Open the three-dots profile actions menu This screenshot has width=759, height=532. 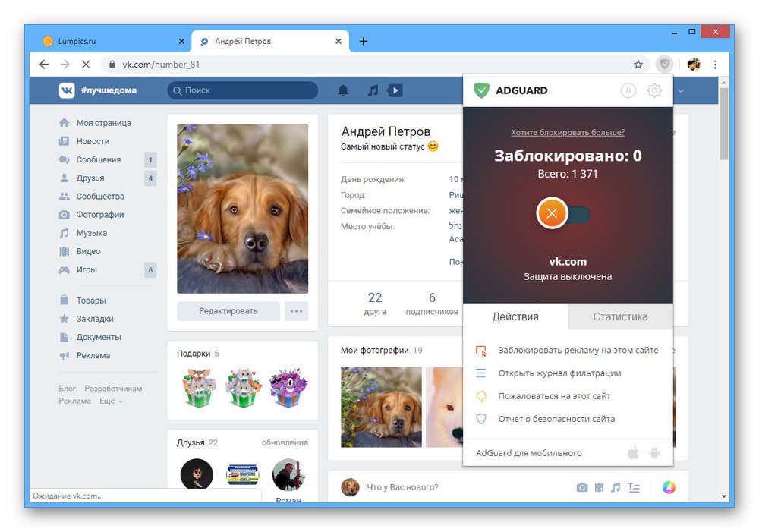[x=296, y=311]
